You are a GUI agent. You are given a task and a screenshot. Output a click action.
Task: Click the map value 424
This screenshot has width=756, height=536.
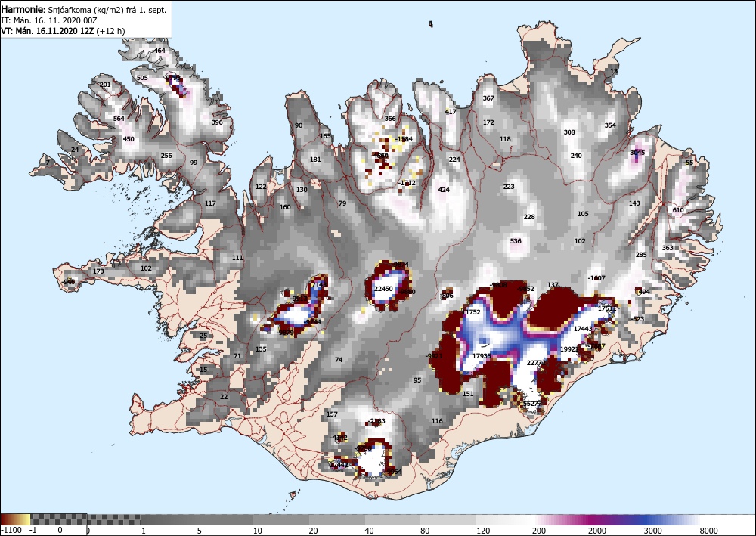tap(444, 190)
